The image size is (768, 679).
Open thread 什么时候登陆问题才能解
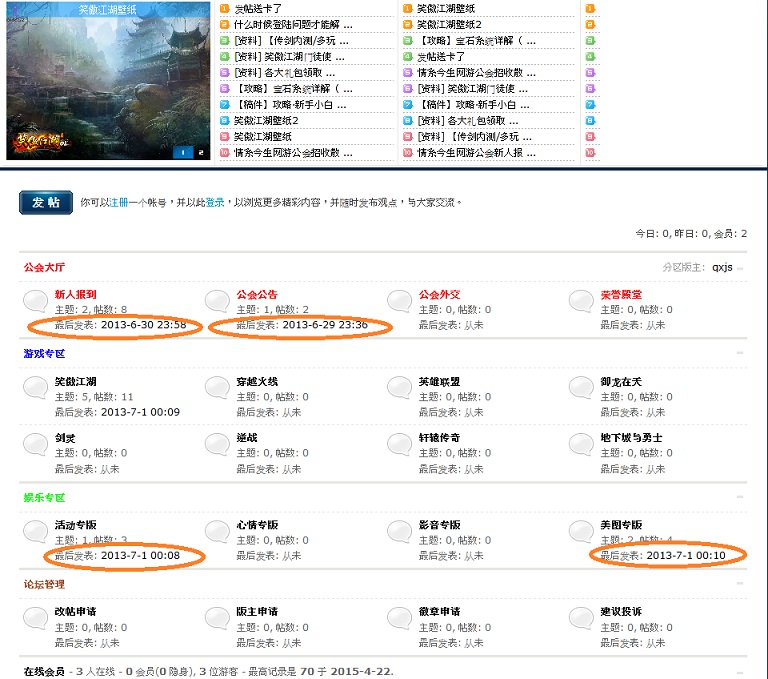pyautogui.click(x=293, y=24)
